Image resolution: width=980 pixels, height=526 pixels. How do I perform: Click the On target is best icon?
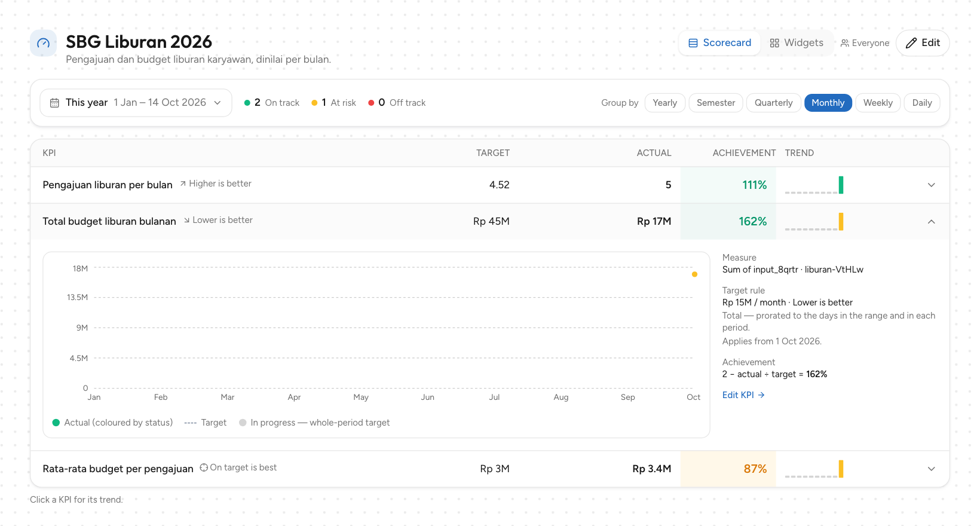[204, 467]
